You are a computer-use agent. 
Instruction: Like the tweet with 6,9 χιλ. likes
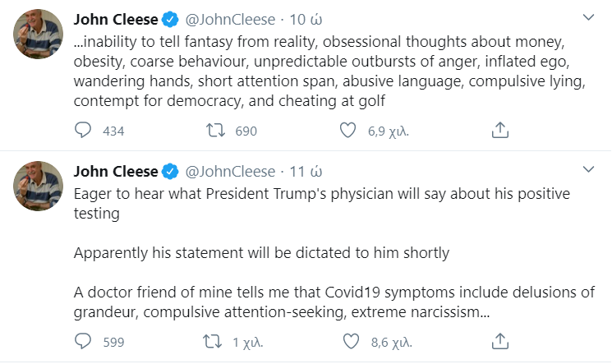[347, 131]
